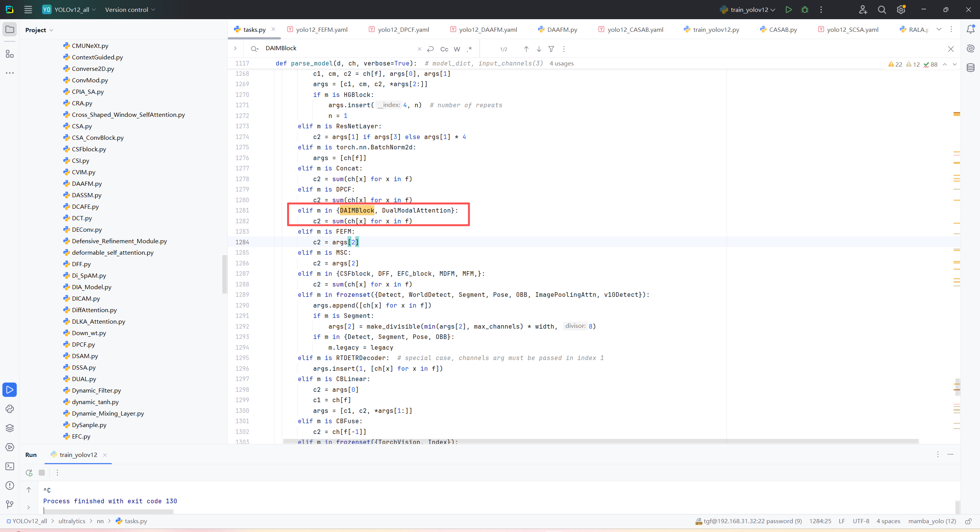Open the Python Console tool window
Image resolution: width=980 pixels, height=532 pixels.
coord(10,409)
